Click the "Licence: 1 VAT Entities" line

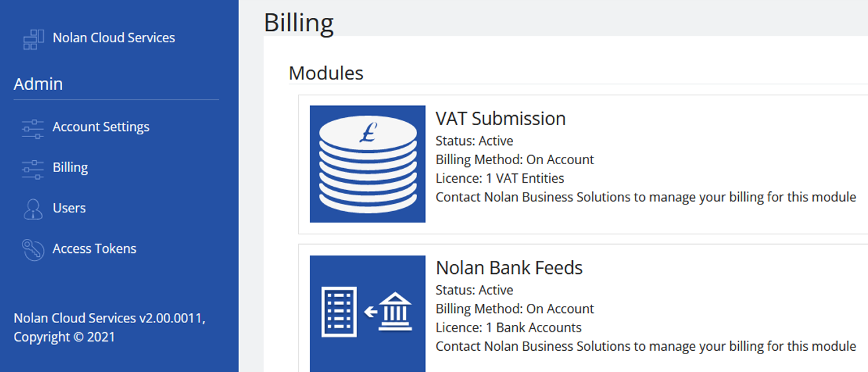point(500,178)
